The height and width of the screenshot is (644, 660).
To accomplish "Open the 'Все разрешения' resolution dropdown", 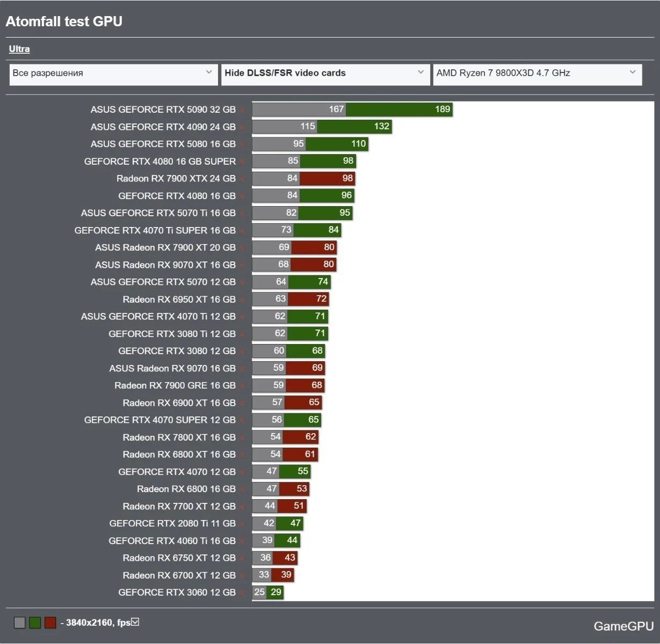I will coord(113,74).
